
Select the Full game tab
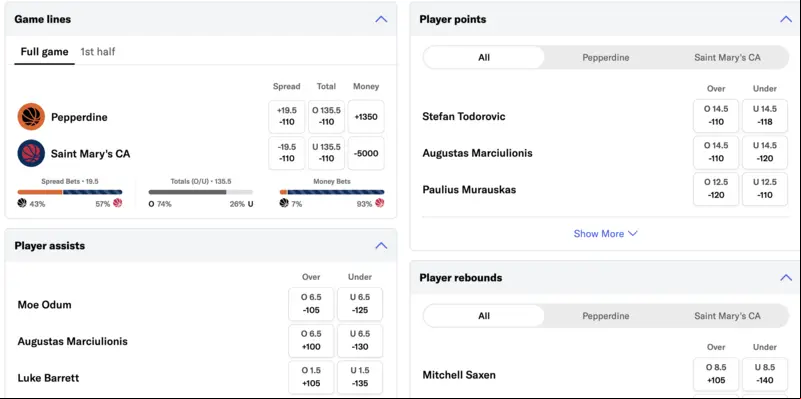pos(44,52)
